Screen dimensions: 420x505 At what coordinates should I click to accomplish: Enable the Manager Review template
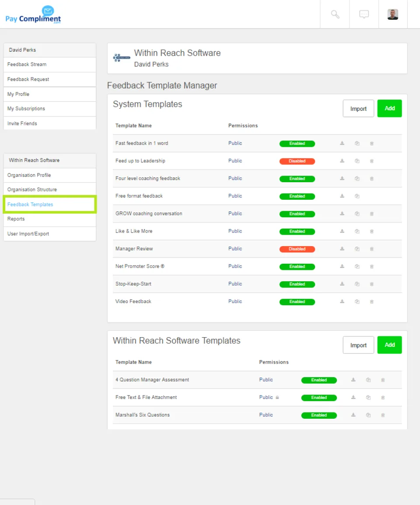coord(297,249)
